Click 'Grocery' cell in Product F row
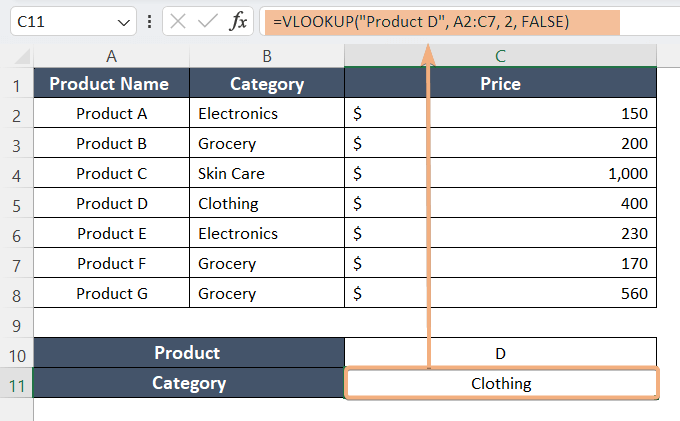 [x=267, y=263]
